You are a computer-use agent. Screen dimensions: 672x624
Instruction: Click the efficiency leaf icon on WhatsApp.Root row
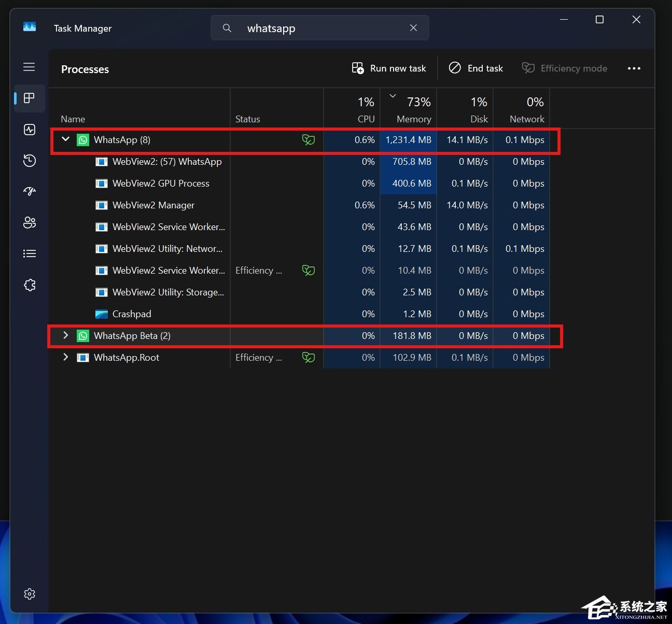pyautogui.click(x=309, y=357)
